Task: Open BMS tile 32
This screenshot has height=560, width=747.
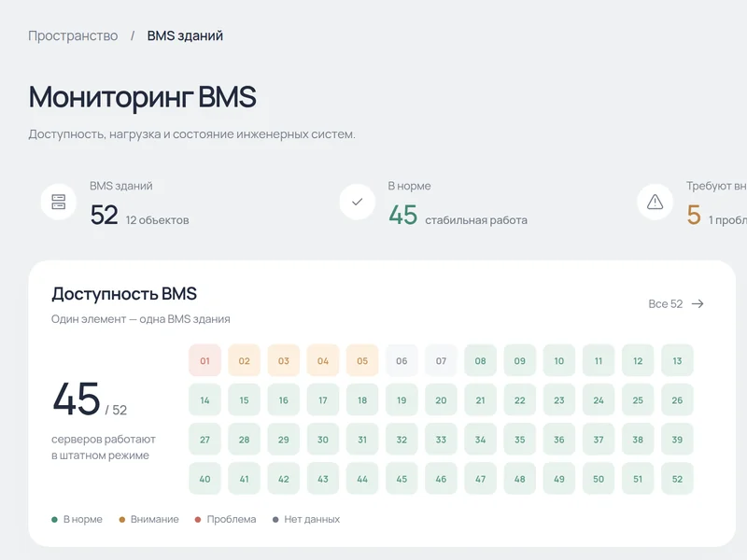Action: [x=402, y=440]
